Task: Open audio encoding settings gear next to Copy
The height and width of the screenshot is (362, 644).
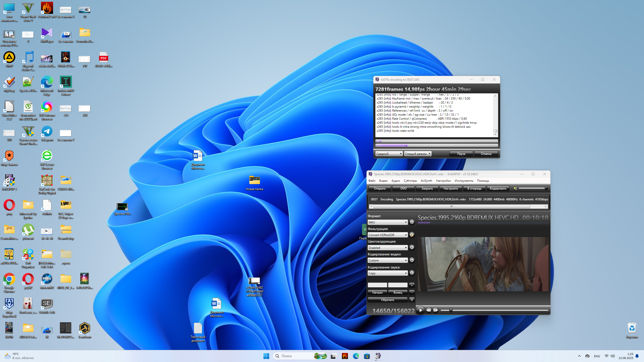Action: point(412,273)
